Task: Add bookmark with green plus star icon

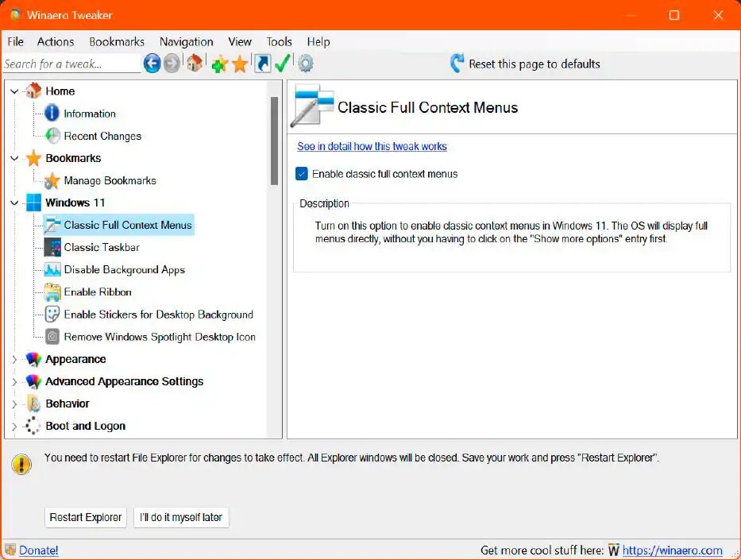Action: (219, 64)
